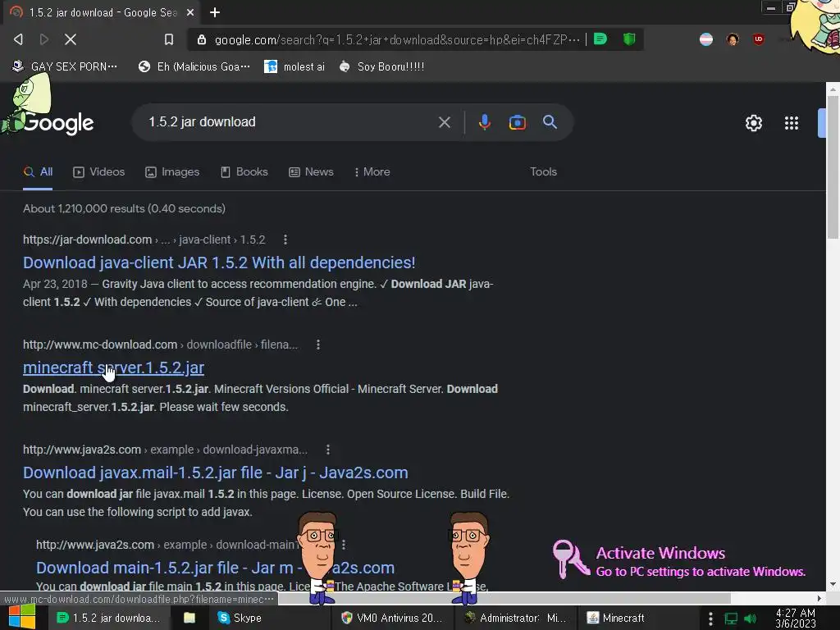This screenshot has width=840, height=630.
Task: Open the avatar profile extension icon
Action: pyautogui.click(x=733, y=39)
